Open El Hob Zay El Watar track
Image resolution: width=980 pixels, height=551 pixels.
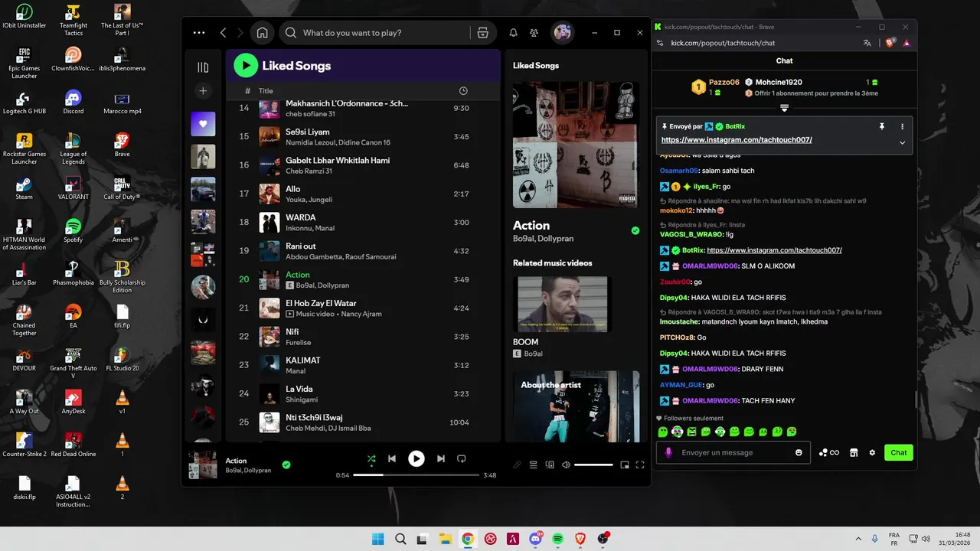[363, 308]
